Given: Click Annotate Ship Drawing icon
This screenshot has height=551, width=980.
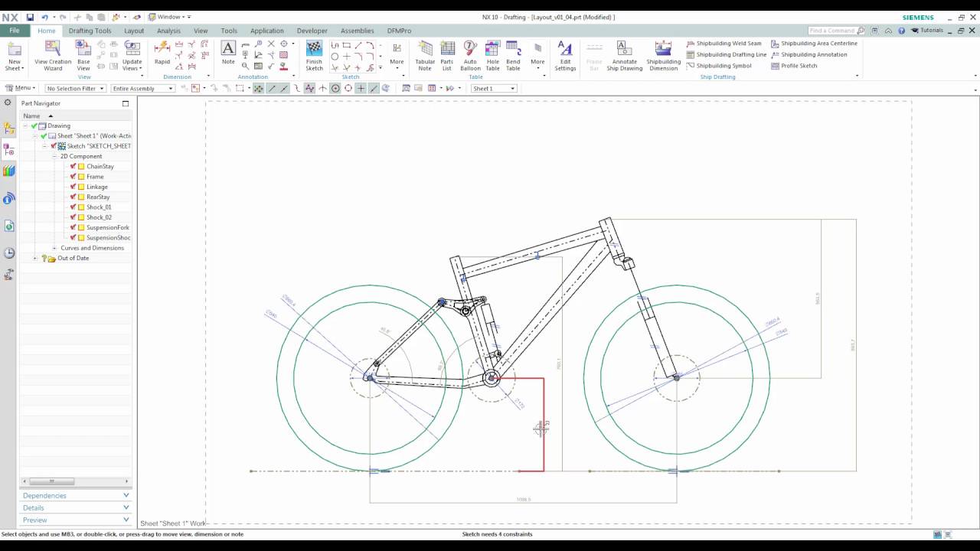Looking at the screenshot, I should point(624,49).
